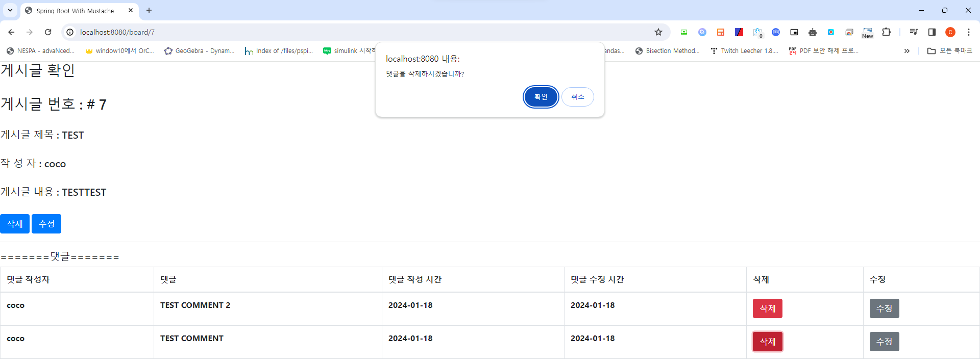Cancel the dialog with 취소

(x=577, y=97)
